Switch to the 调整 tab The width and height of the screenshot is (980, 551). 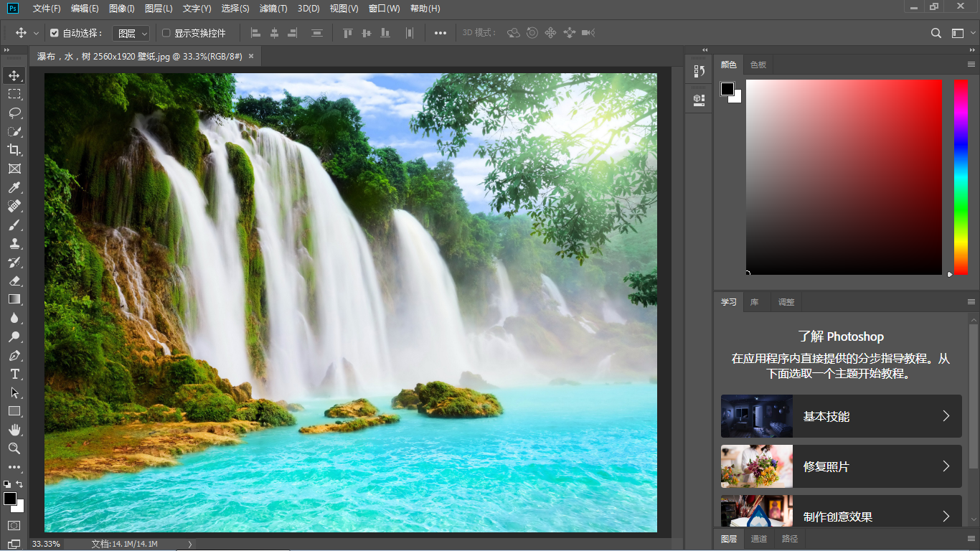tap(786, 302)
